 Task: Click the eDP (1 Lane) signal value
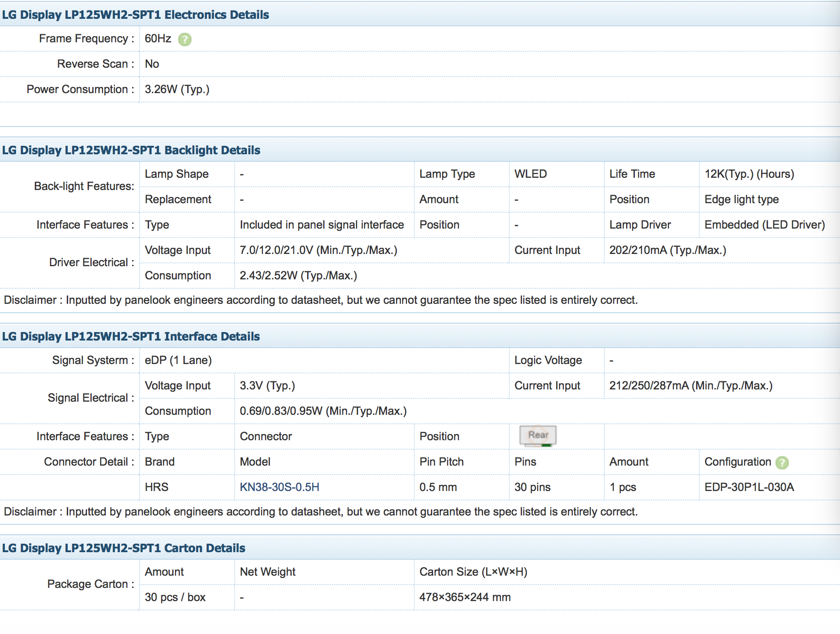tap(178, 360)
